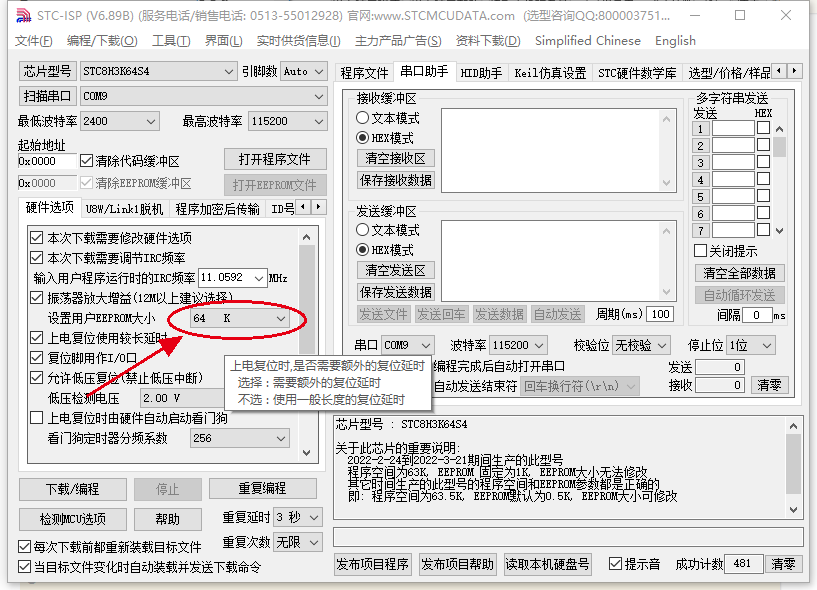Click 下载/编程 button
Image resolution: width=817 pixels, height=590 pixels.
72,489
